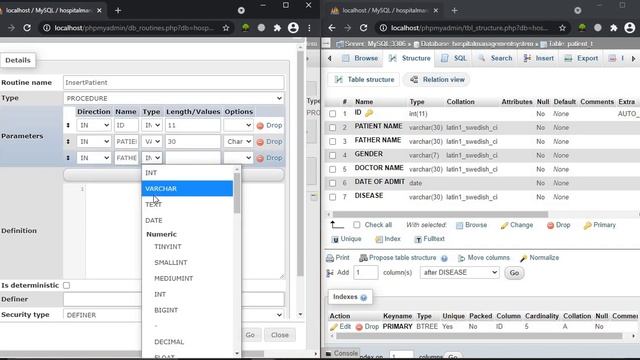
Task: Select checkbox for DISEASE row
Action: click(333, 197)
